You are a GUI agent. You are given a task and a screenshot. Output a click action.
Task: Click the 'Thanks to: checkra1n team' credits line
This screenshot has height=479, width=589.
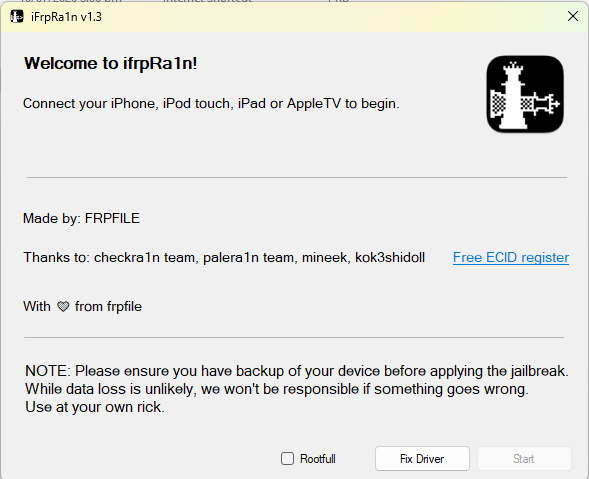[224, 257]
